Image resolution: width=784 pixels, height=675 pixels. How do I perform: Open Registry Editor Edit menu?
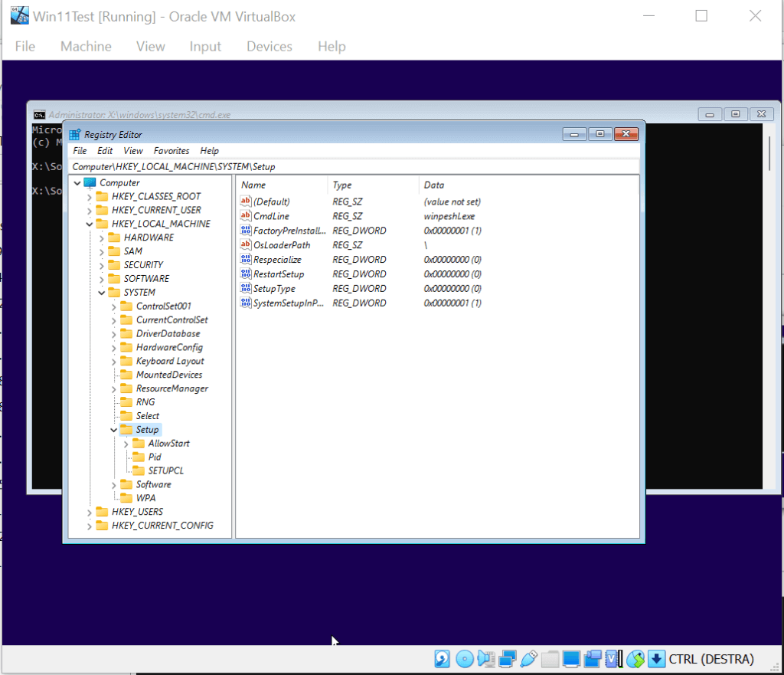pyautogui.click(x=104, y=151)
